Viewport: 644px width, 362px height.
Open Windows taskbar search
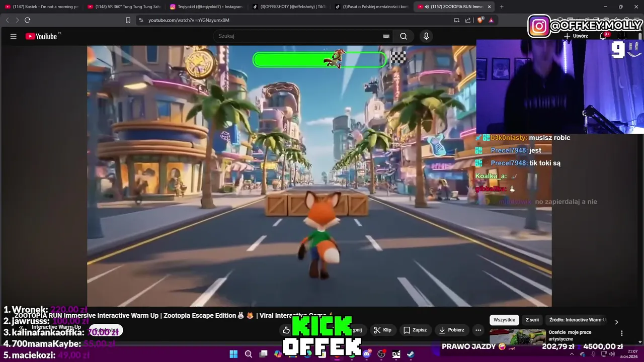[249, 354]
